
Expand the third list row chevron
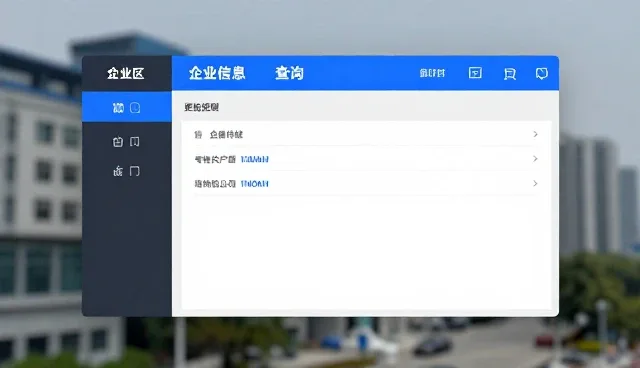[x=536, y=184]
